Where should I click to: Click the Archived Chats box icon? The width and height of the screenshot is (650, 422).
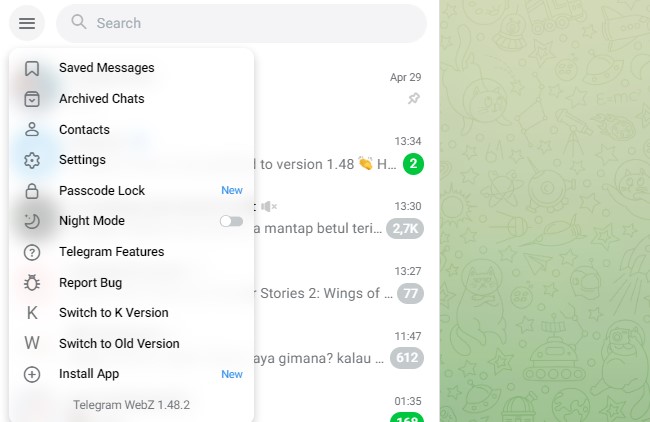tap(32, 99)
